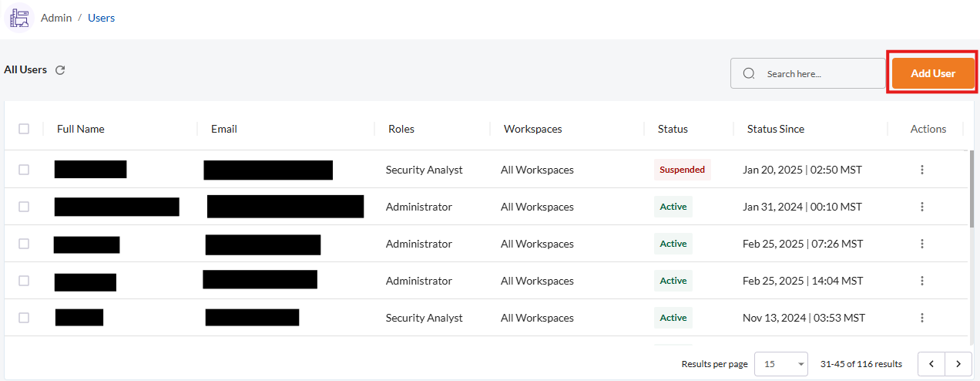Viewport: 980px width, 381px height.
Task: Go to the Admin breadcrumb
Action: point(56,18)
